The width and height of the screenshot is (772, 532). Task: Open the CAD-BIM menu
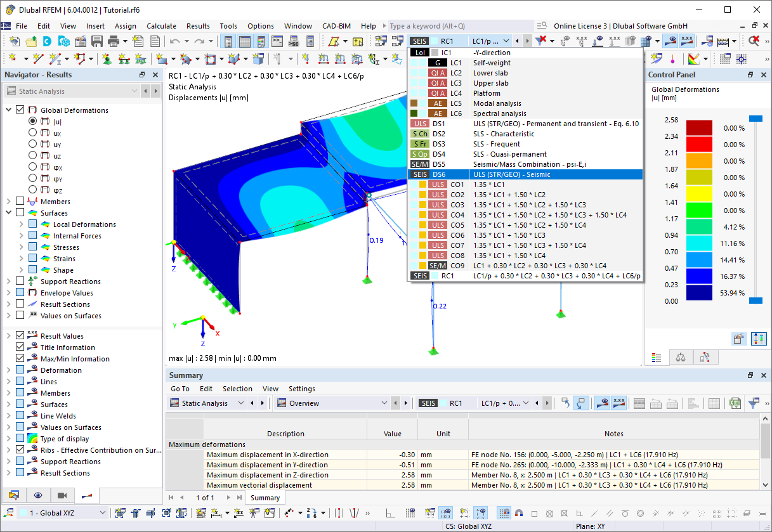[336, 26]
